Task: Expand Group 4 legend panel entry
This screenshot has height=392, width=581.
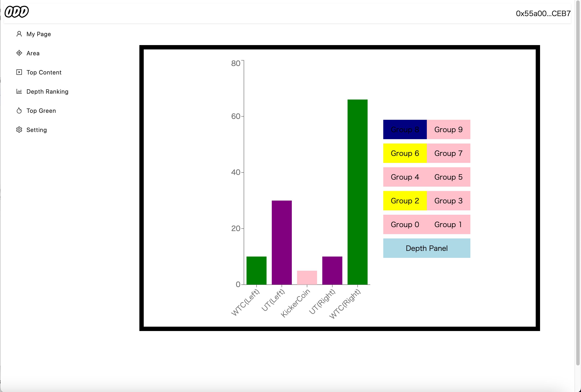Action: tap(405, 177)
